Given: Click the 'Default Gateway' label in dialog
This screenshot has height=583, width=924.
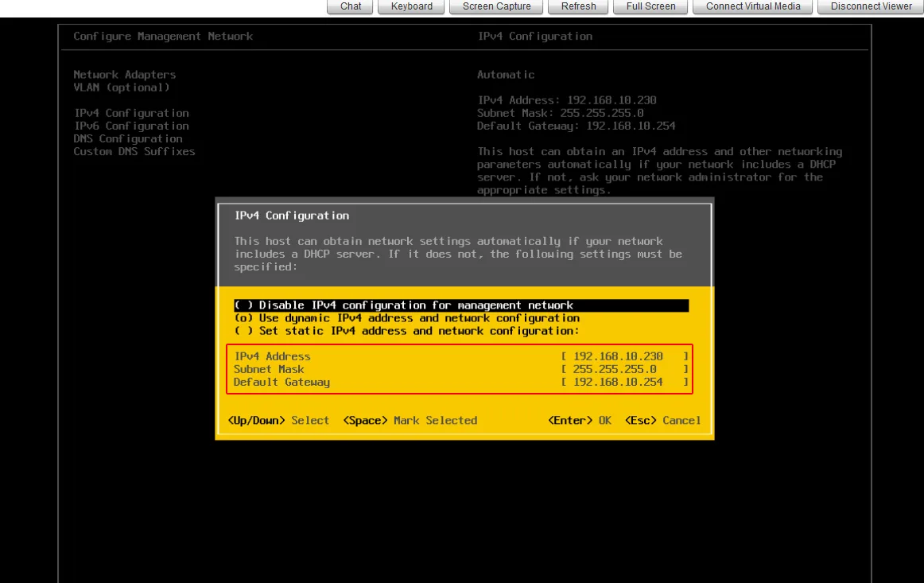Looking at the screenshot, I should pyautogui.click(x=281, y=383).
